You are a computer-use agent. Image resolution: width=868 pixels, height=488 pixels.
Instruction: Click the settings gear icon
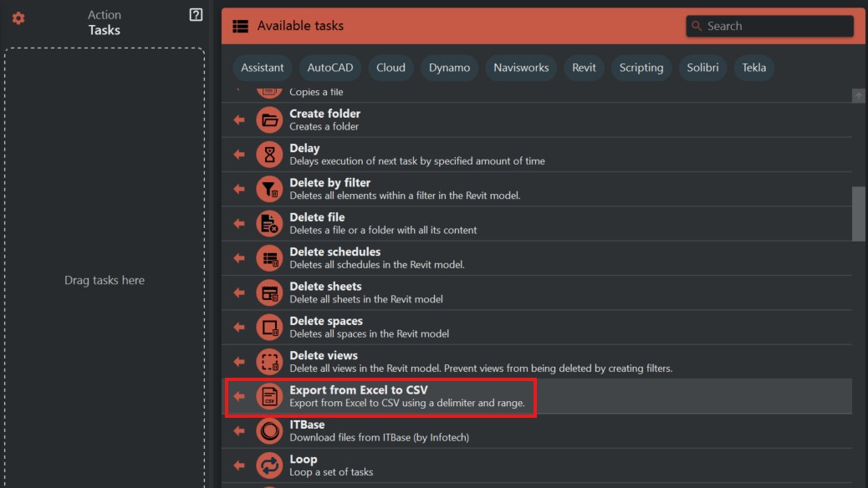tap(18, 18)
